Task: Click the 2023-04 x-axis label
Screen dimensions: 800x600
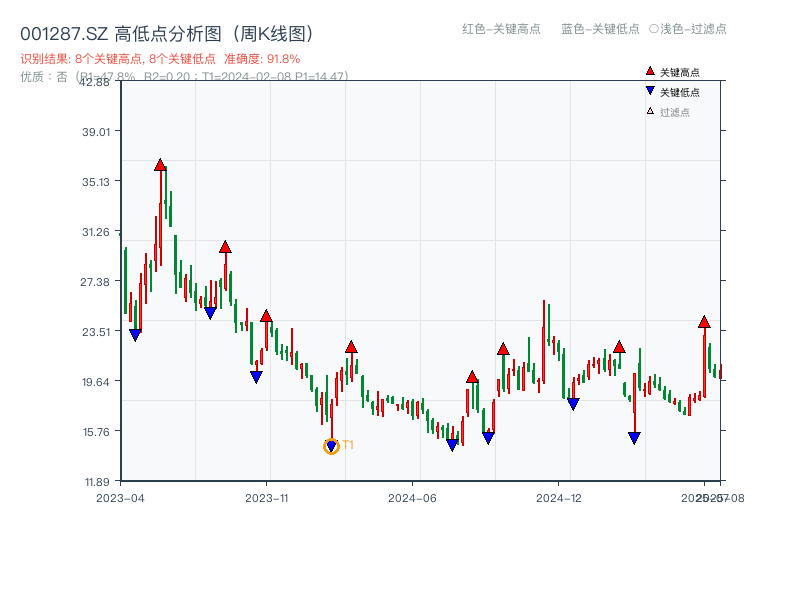Action: (x=120, y=498)
